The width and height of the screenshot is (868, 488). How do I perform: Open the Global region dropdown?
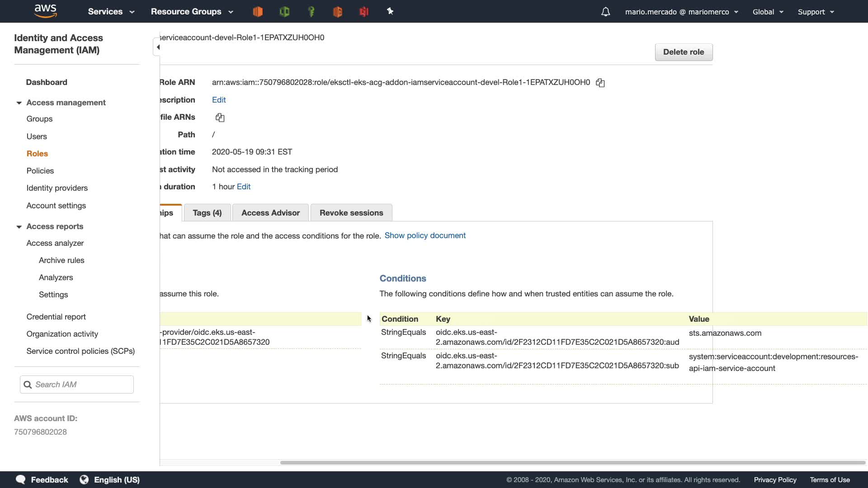point(768,12)
